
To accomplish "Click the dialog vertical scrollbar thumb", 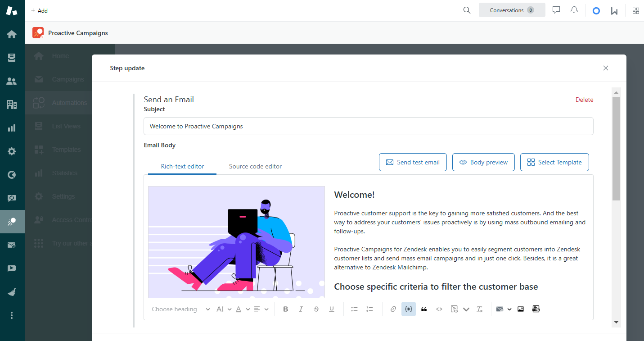I will [x=616, y=148].
